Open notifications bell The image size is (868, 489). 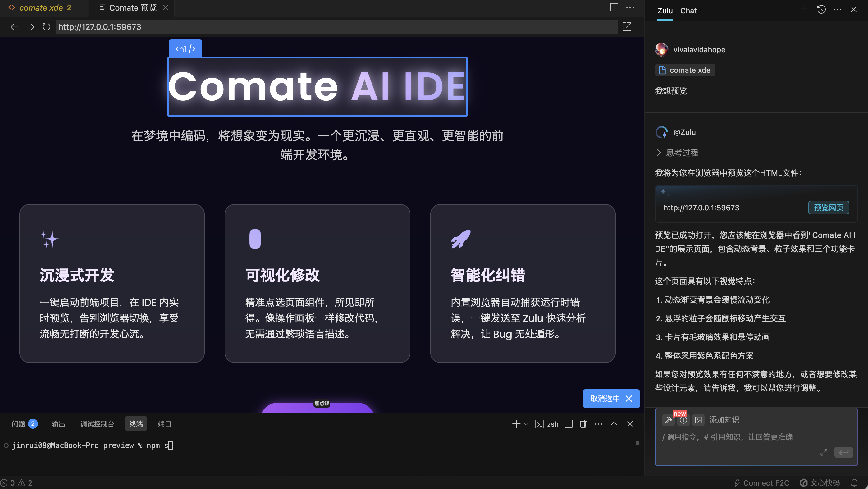(x=854, y=482)
